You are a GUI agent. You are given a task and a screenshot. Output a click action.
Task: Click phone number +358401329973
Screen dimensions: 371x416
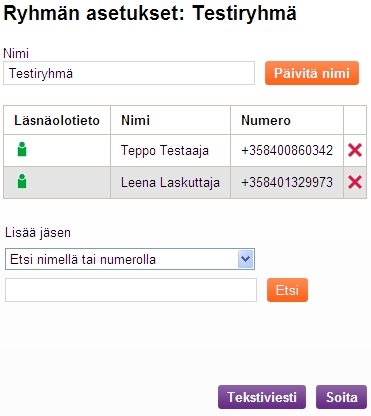(287, 182)
